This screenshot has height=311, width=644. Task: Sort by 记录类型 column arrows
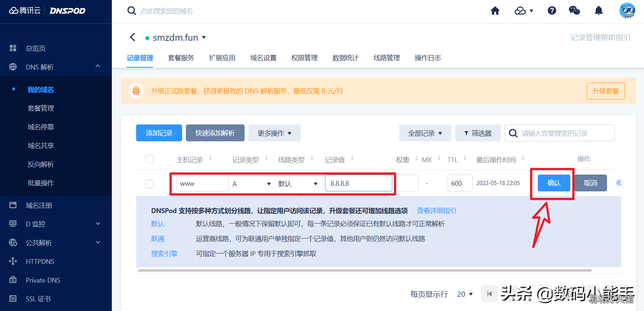click(266, 158)
